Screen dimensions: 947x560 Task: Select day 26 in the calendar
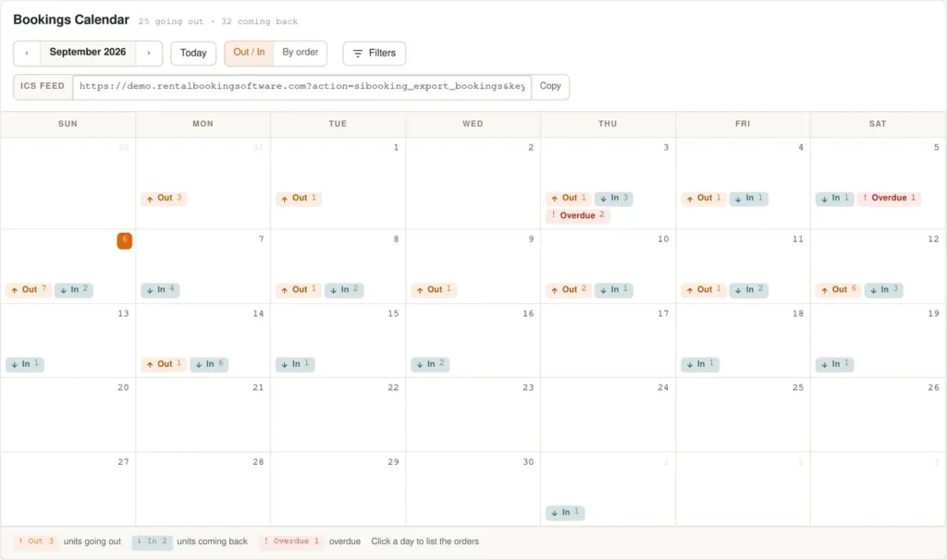pos(878,415)
